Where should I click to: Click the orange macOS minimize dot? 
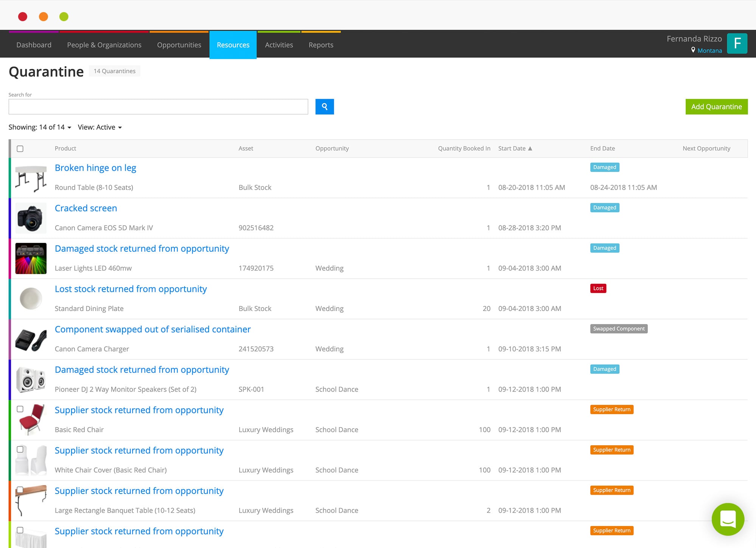[43, 17]
